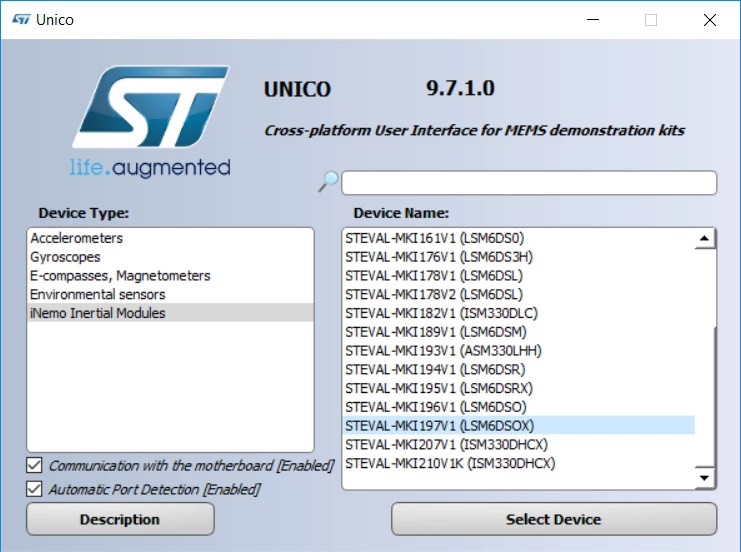Choose STEVAL-MKI189V1 (LSM6DSM) device
Screen dimensions: 741x552
[x=519, y=332]
